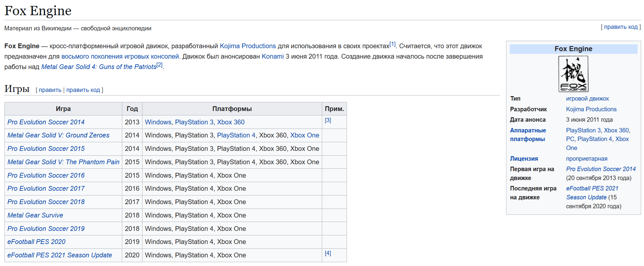Open eFootball PES 2021 Season Update infobox link
This screenshot has height=266, width=644.
pos(592,193)
